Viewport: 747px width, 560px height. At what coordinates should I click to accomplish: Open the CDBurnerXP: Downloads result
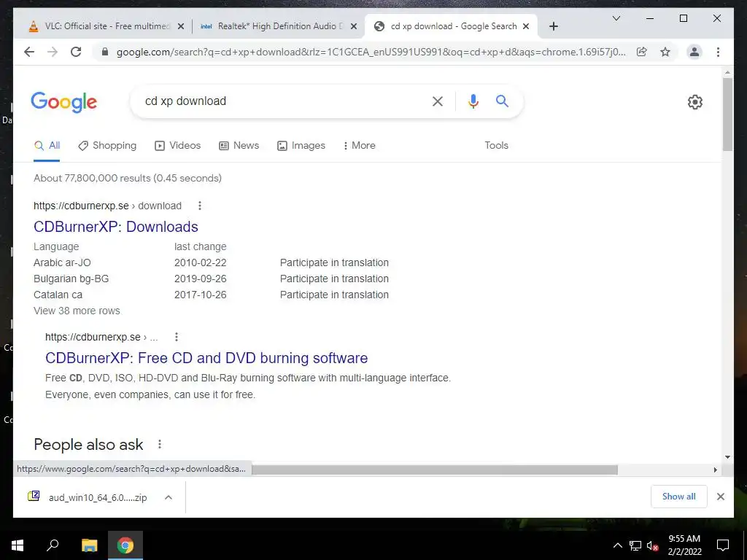coord(116,227)
